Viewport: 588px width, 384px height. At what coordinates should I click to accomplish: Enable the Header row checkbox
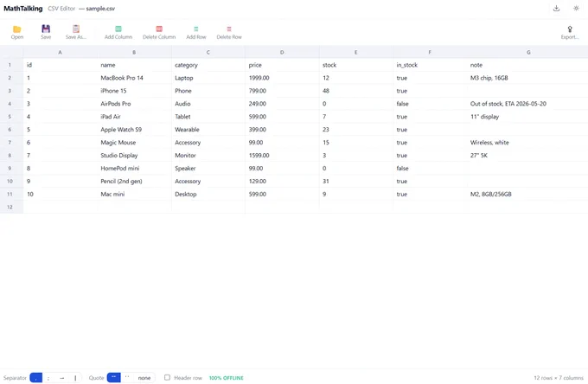(x=167, y=377)
